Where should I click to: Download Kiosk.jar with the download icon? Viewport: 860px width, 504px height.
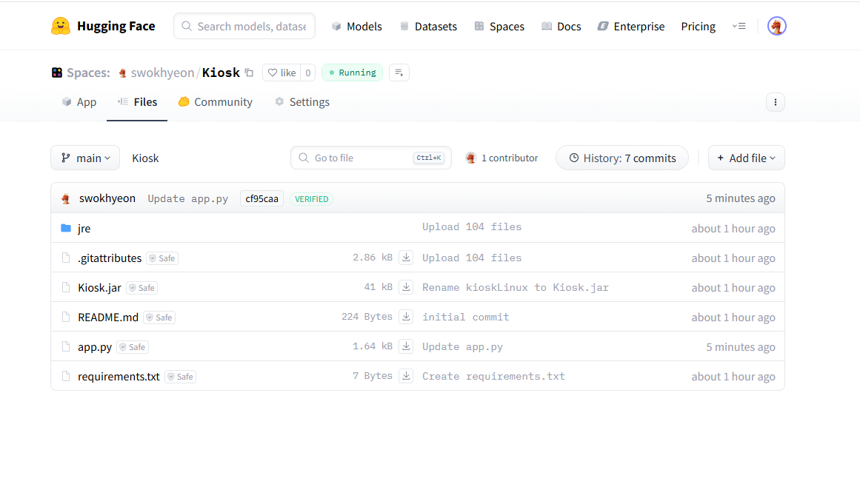[x=406, y=286]
